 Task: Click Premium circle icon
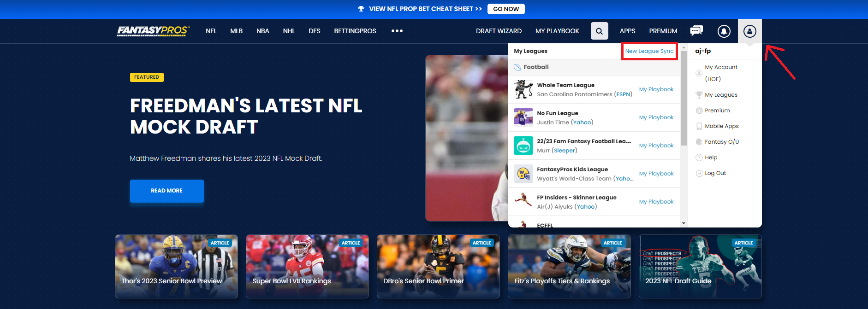(x=699, y=111)
